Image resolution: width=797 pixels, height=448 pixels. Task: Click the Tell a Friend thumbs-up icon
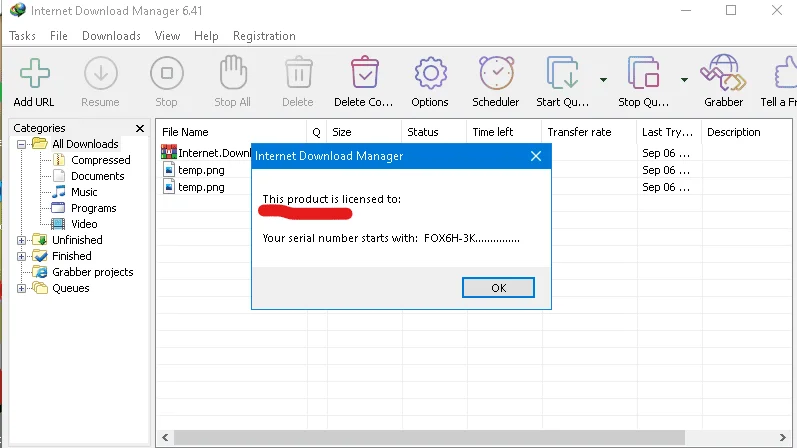point(785,73)
